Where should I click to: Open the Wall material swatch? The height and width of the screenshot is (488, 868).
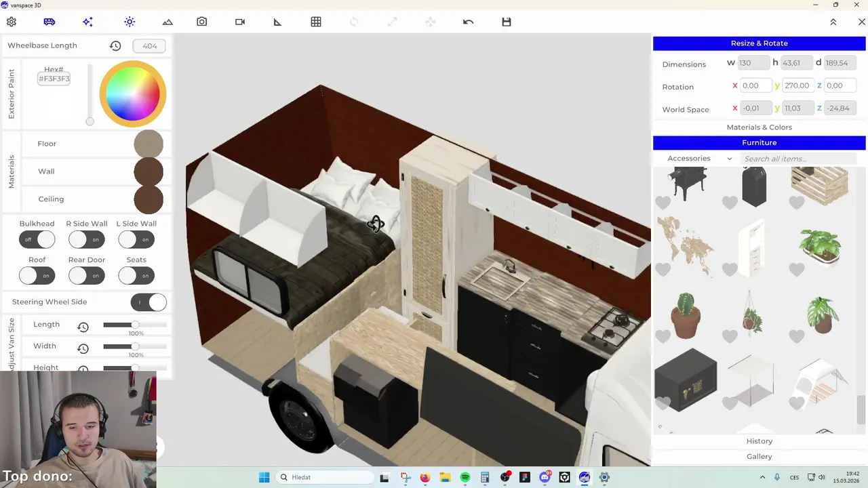[149, 171]
